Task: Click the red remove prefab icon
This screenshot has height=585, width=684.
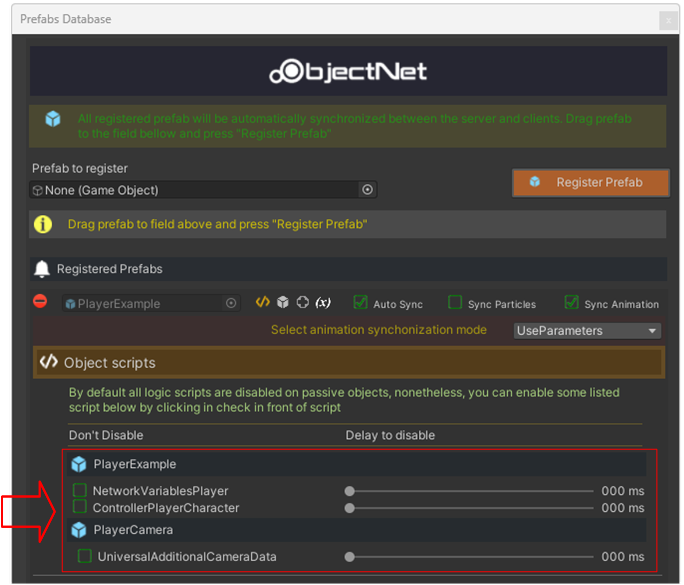Action: pos(41,302)
